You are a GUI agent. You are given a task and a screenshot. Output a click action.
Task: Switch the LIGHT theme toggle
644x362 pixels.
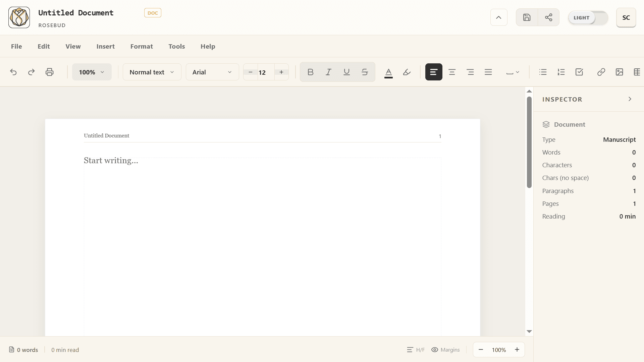pyautogui.click(x=588, y=18)
